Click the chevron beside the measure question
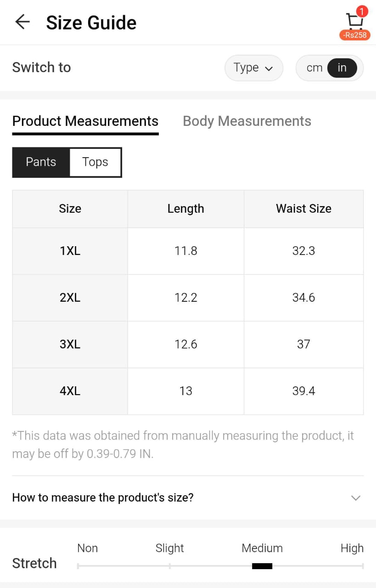Screen dimensions: 376x588 click(355, 498)
